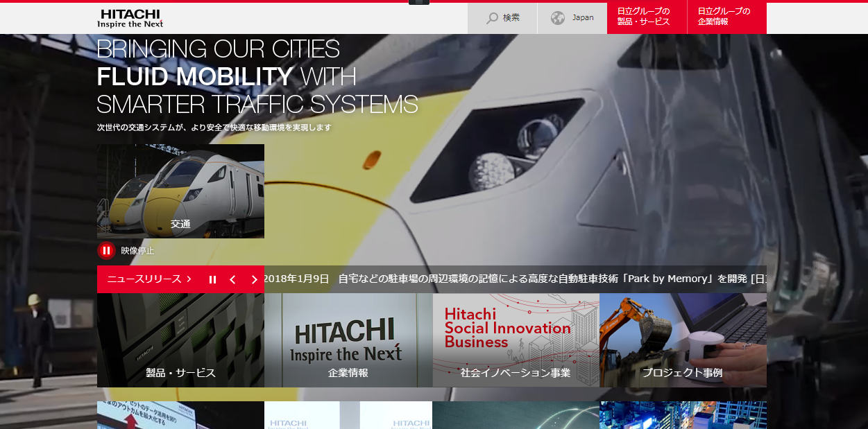Open the Japan region selector
This screenshot has width=868, height=429.
(x=572, y=18)
